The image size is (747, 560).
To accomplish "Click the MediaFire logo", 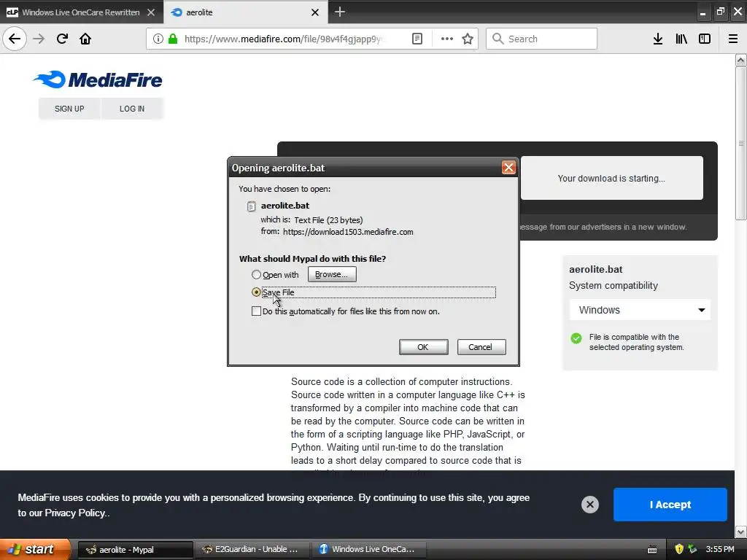I will 98,79.
